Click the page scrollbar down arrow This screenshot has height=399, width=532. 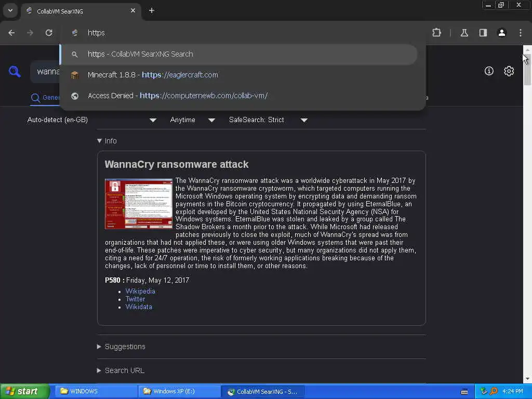point(527,379)
